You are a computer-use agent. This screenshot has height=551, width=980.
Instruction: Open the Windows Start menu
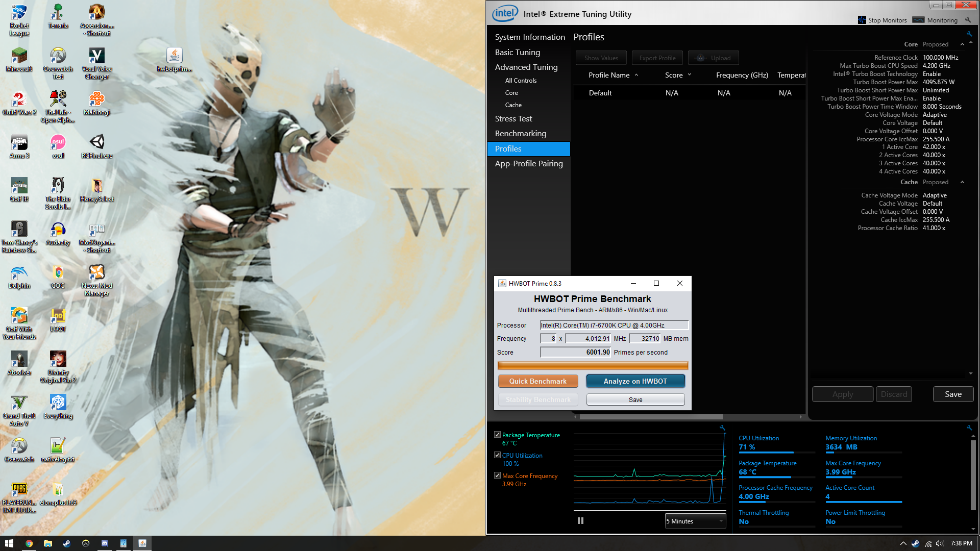[9, 543]
